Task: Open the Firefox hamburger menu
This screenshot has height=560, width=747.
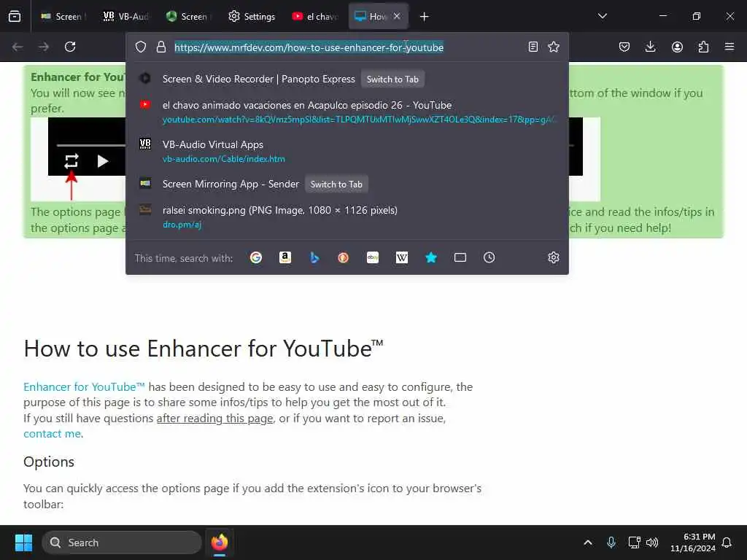Action: tap(729, 47)
